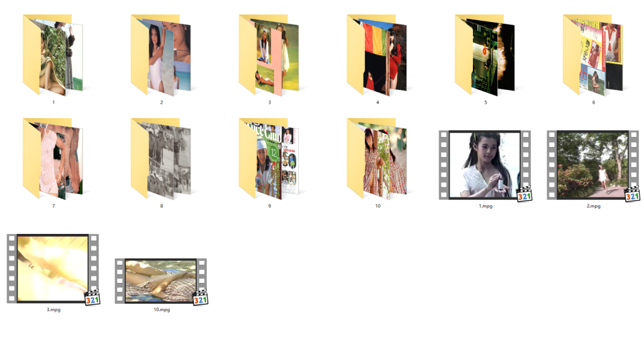This screenshot has width=644, height=349.
Task: Click the media player badge on 1.mpg
Action: 525,194
